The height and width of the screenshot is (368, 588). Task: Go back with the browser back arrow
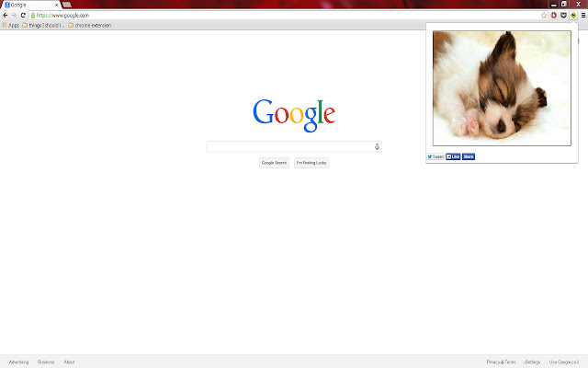(x=6, y=16)
